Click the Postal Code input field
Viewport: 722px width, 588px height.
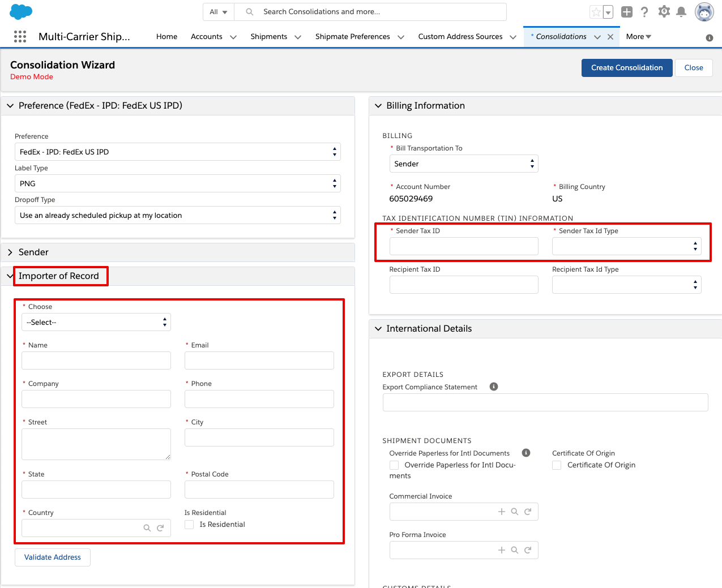[x=259, y=490]
